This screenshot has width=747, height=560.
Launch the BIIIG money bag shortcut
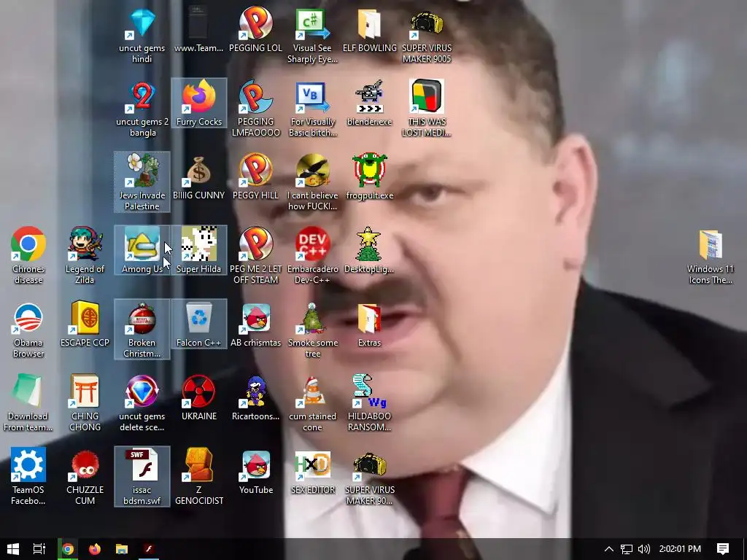click(x=198, y=177)
